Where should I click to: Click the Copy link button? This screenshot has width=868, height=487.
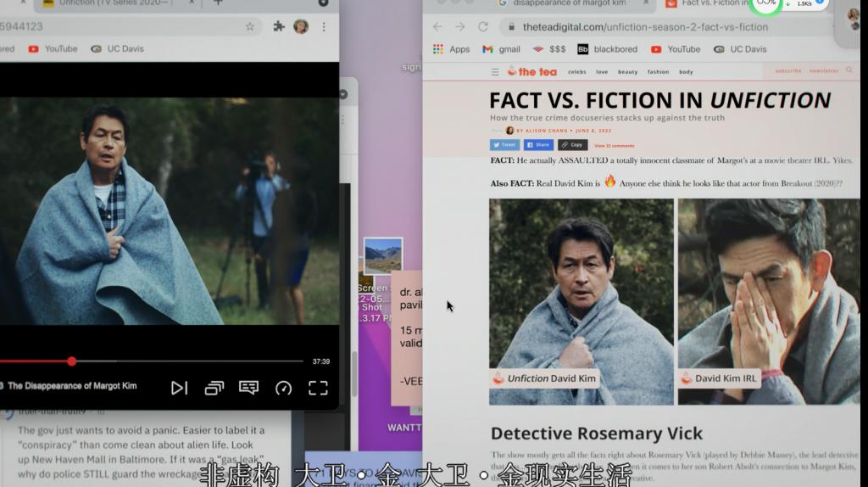click(x=572, y=145)
